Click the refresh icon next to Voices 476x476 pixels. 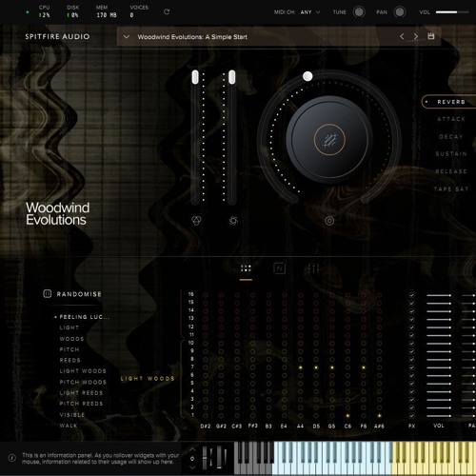(x=167, y=12)
